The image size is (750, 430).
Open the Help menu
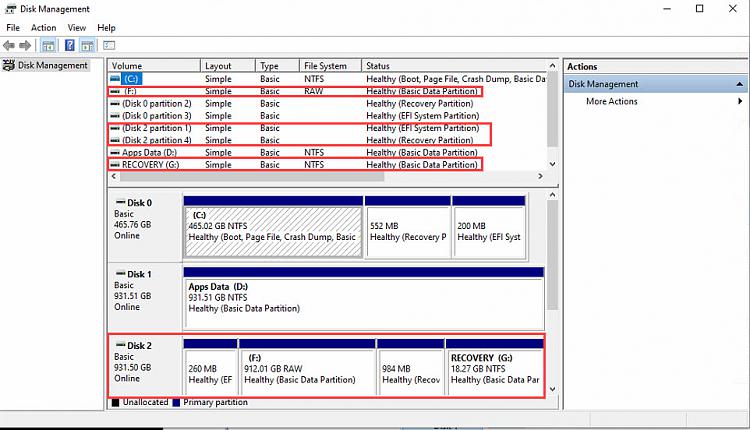click(x=106, y=28)
